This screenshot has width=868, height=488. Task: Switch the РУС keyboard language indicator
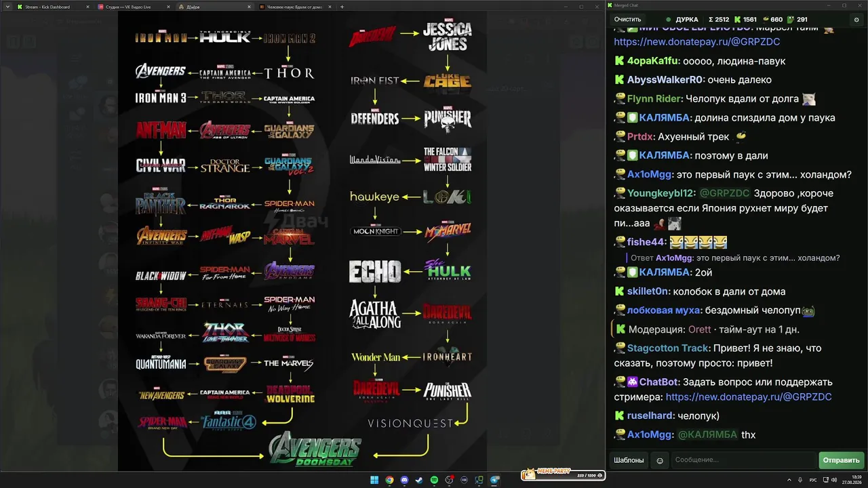click(x=813, y=481)
